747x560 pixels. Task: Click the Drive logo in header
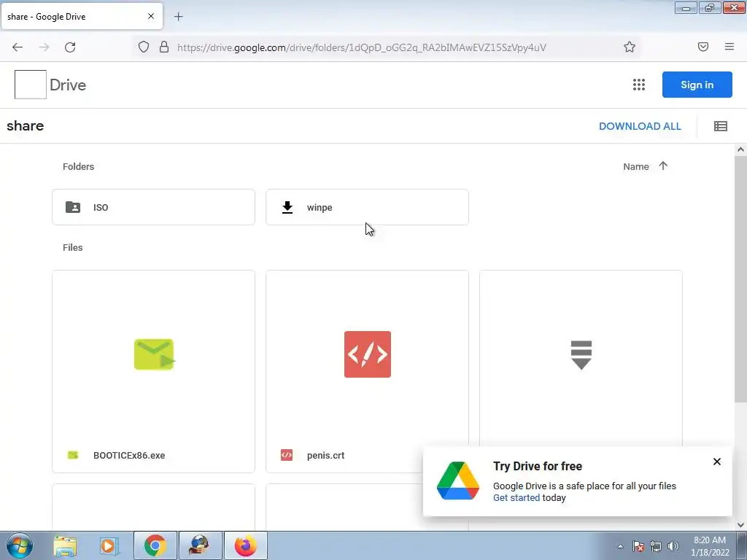[50, 85]
